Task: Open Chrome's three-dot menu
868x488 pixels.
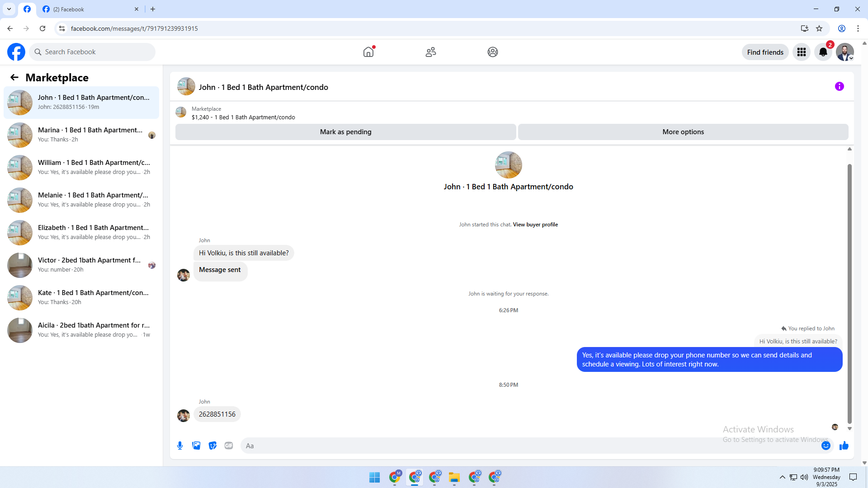Action: (858, 28)
